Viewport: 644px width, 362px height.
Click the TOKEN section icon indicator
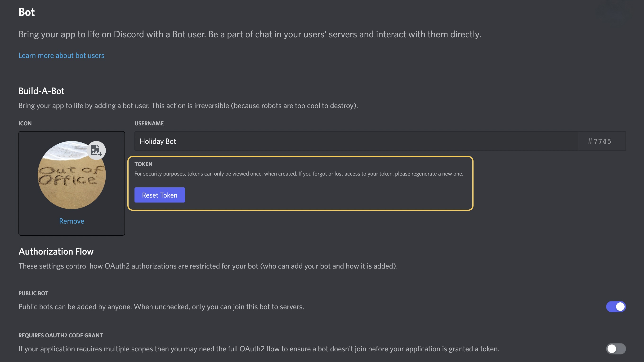click(x=143, y=163)
